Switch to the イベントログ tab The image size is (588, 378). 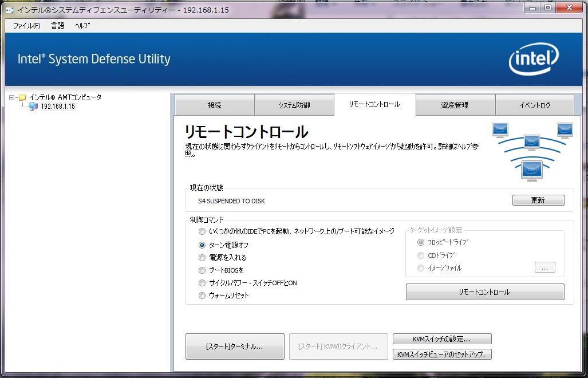pos(534,105)
